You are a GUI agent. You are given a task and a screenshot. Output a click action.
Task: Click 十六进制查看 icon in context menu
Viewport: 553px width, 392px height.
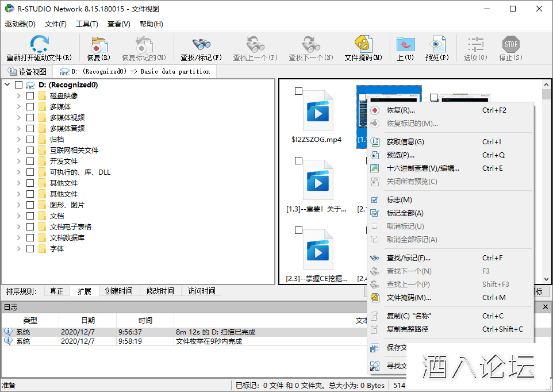click(x=375, y=168)
